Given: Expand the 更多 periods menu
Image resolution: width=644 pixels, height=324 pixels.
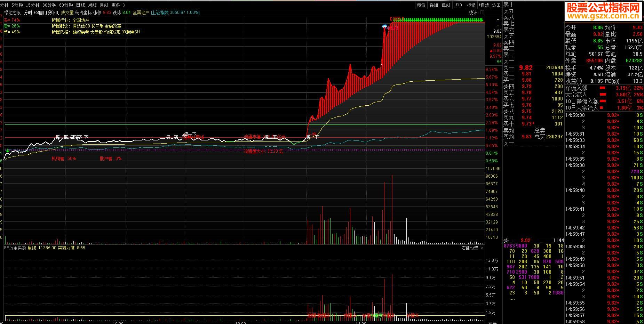Looking at the screenshot, I should coord(118,5).
